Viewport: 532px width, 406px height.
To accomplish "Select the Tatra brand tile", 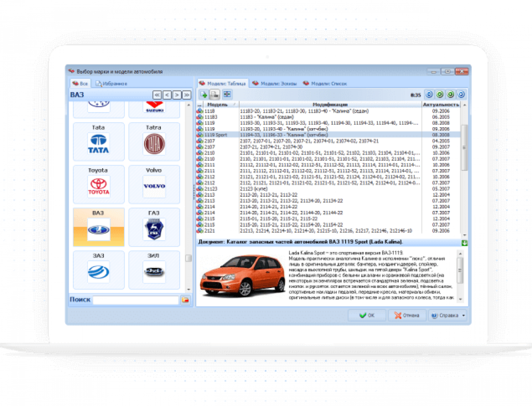I will [154, 144].
